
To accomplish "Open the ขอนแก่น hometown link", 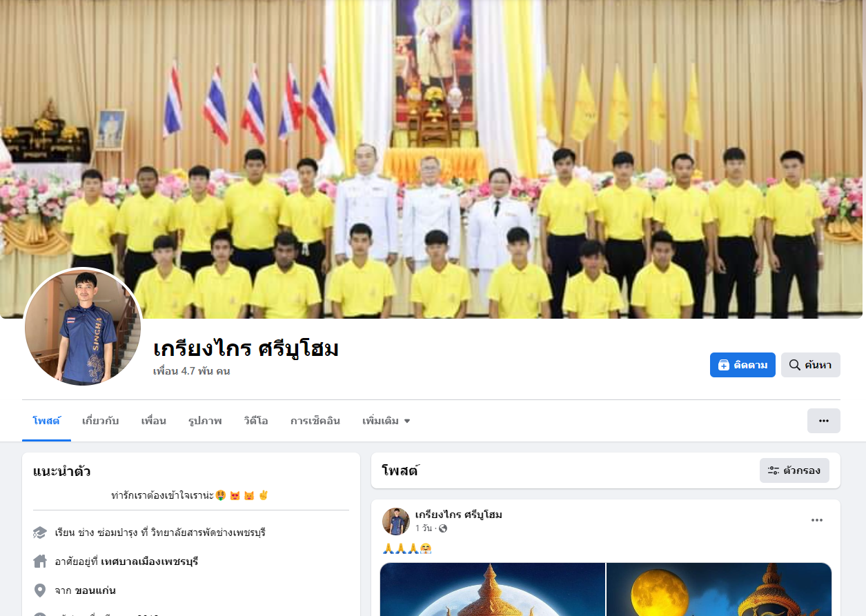I will pyautogui.click(x=95, y=590).
